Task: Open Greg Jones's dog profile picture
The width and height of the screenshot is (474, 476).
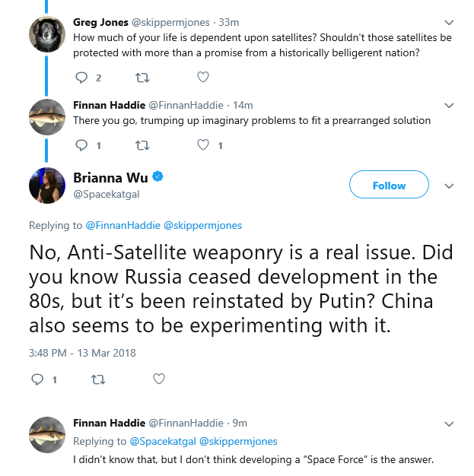Action: pyautogui.click(x=47, y=34)
